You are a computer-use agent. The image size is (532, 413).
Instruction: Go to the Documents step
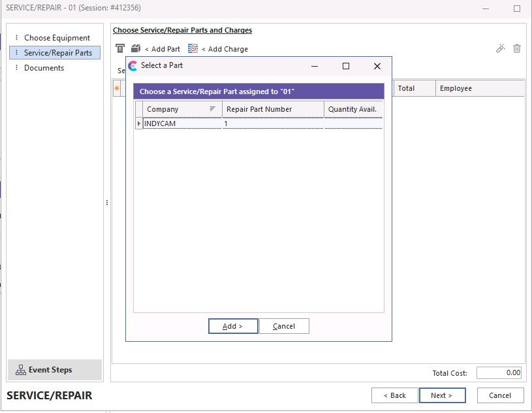point(44,68)
